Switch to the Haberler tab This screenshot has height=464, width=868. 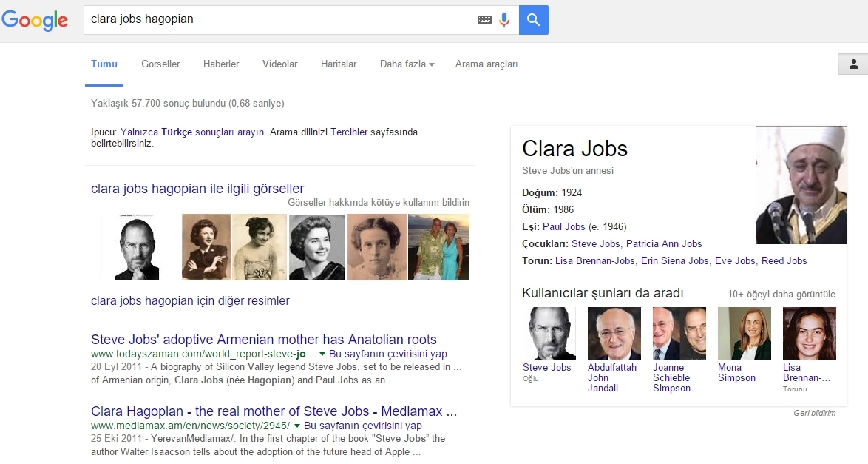tap(221, 64)
